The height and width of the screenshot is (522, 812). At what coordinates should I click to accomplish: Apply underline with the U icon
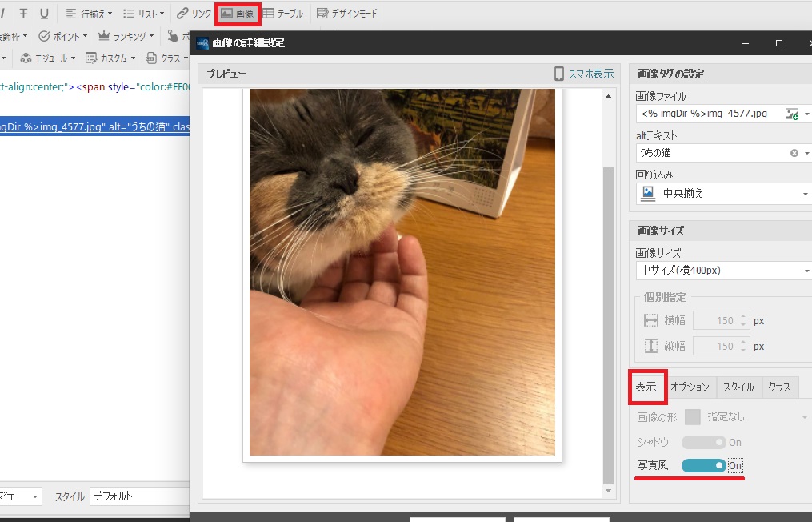[45, 14]
